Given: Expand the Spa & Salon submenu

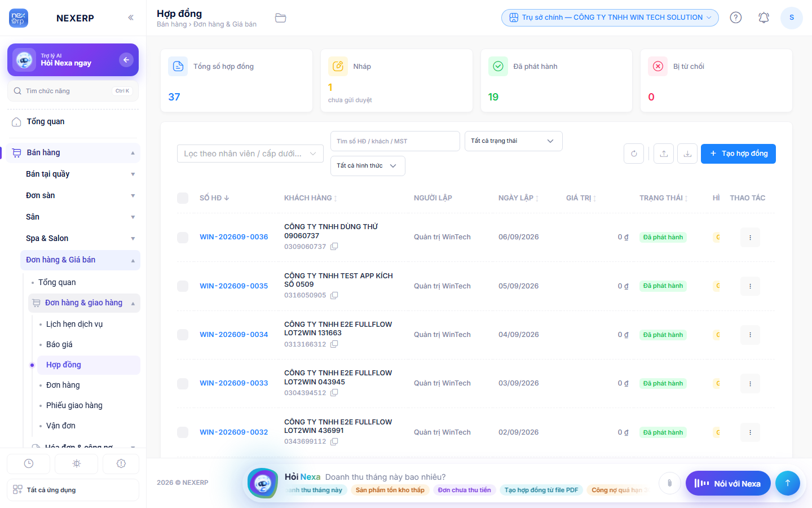Looking at the screenshot, I should tap(80, 238).
